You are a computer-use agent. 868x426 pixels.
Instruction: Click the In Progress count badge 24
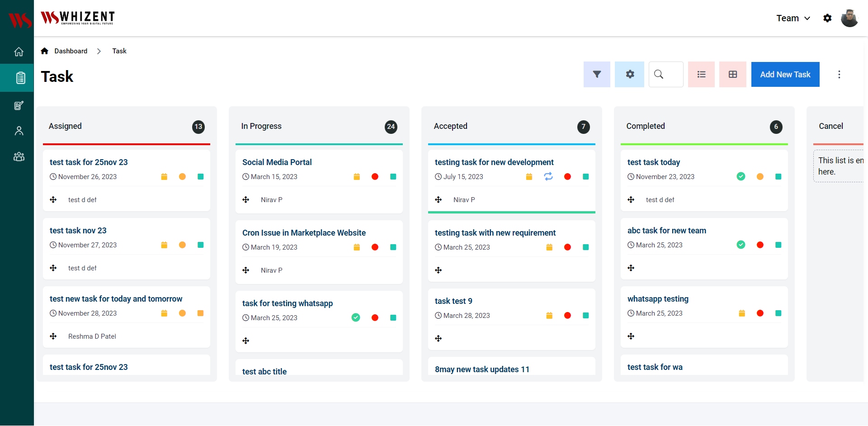coord(391,127)
